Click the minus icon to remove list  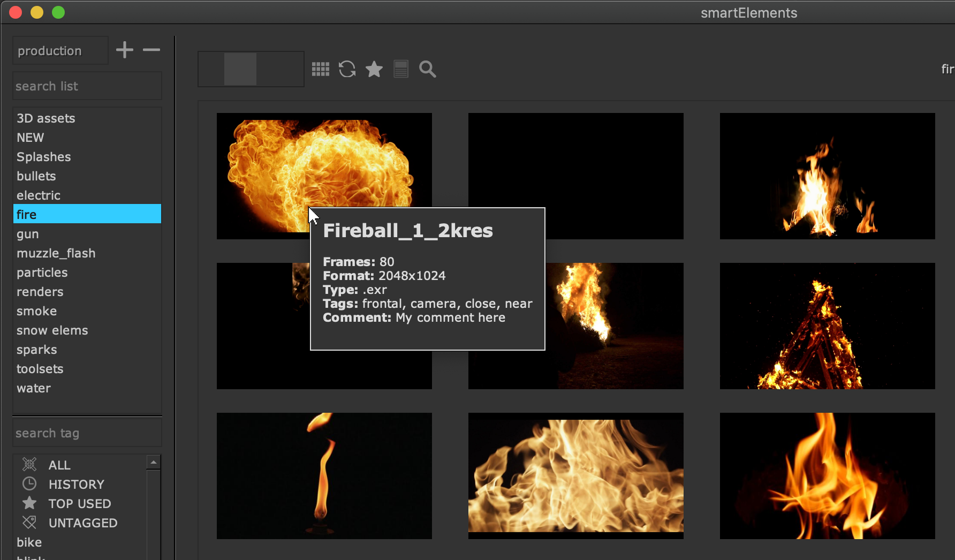click(151, 50)
